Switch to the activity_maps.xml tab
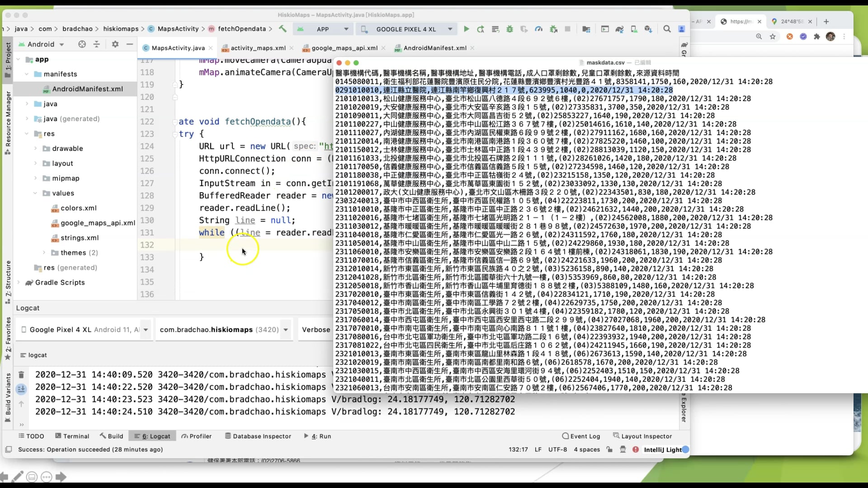Screen dimensions: 868x488 coord(258,48)
